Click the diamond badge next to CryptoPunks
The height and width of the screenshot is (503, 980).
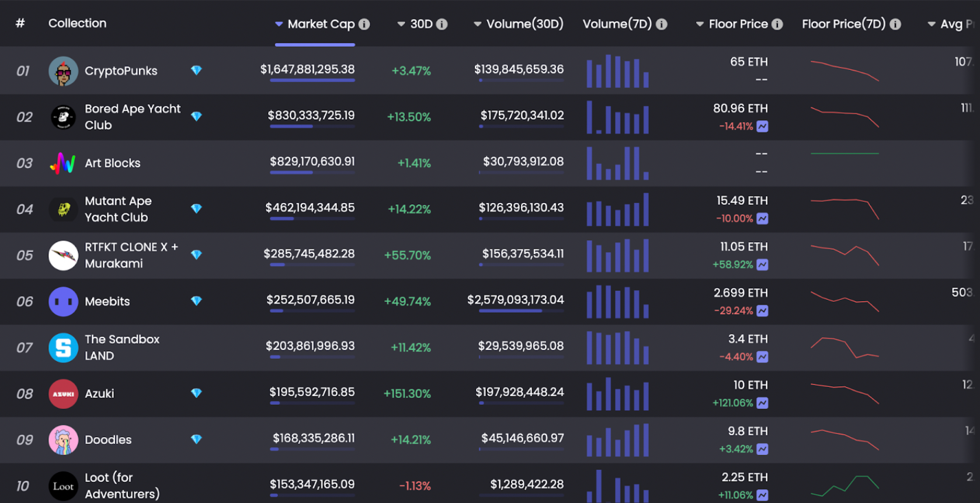click(x=196, y=71)
